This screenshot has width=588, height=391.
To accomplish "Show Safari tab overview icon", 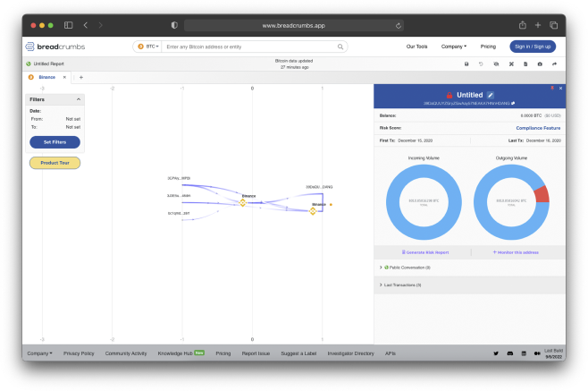I will (x=553, y=25).
